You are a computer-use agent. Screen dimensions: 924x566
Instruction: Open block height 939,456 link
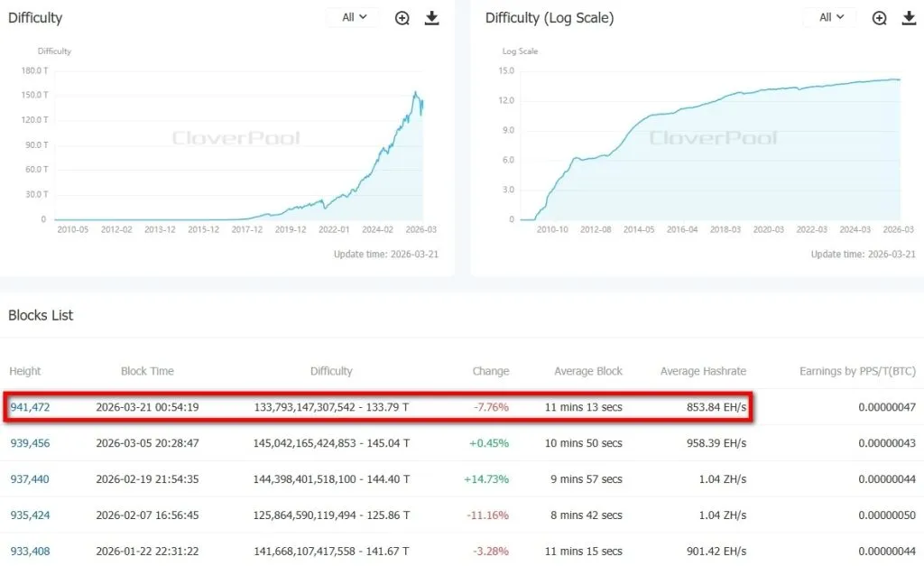30,443
